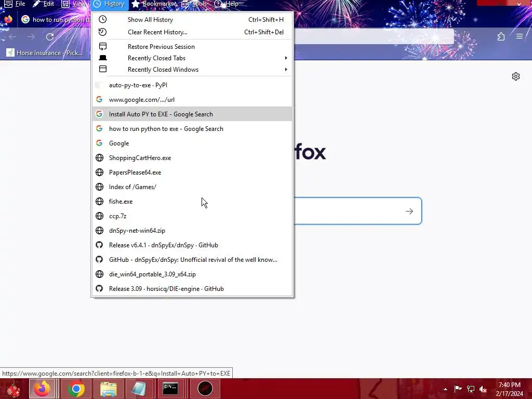
Task: Click the globe icon on fishe.exe row
Action: (99, 202)
